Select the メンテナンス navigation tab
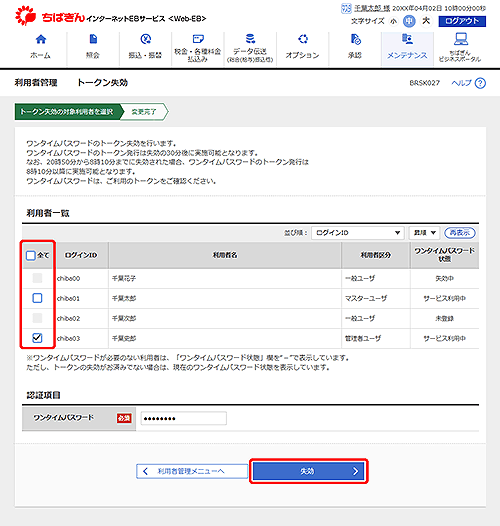This screenshot has height=526, width=500. tap(407, 48)
